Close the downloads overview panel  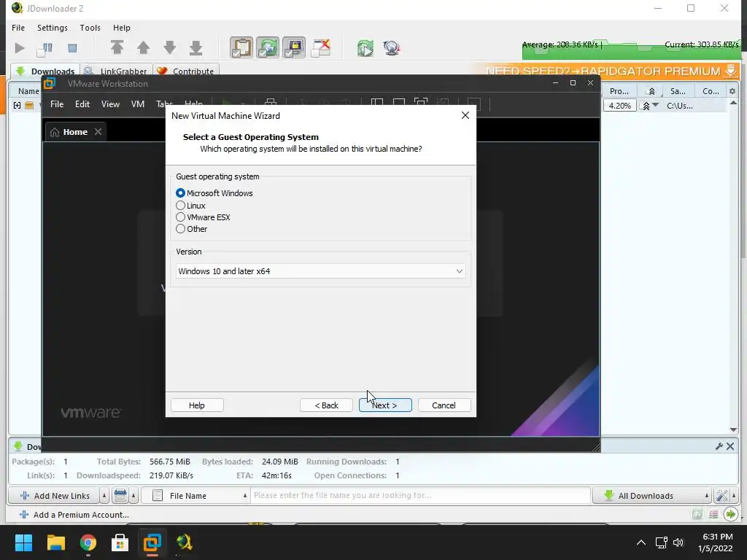point(729,446)
